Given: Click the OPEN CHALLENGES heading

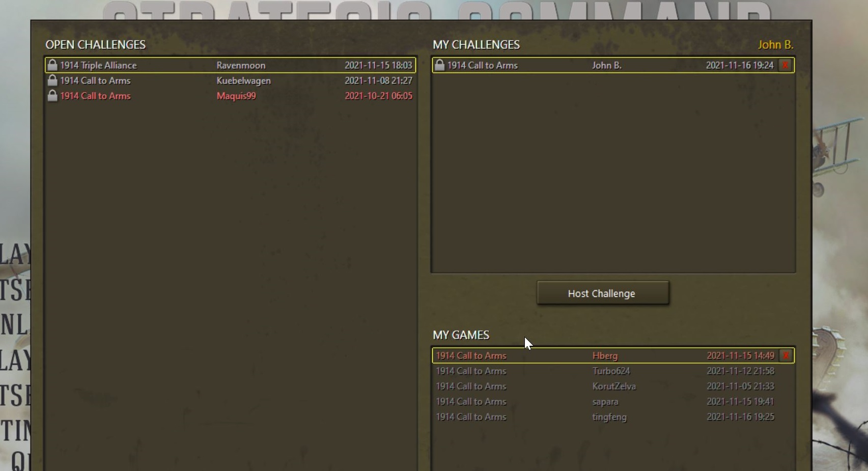Looking at the screenshot, I should pos(95,45).
